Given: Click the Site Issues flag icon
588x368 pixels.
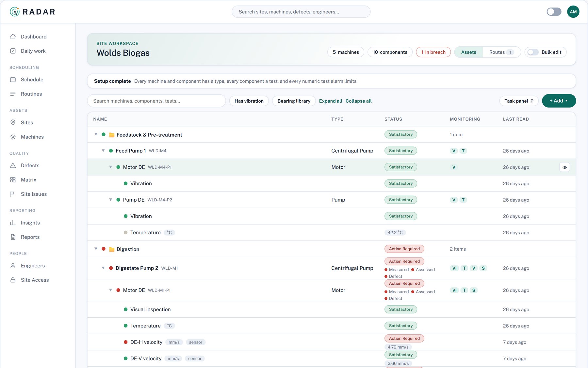Looking at the screenshot, I should (x=13, y=194).
